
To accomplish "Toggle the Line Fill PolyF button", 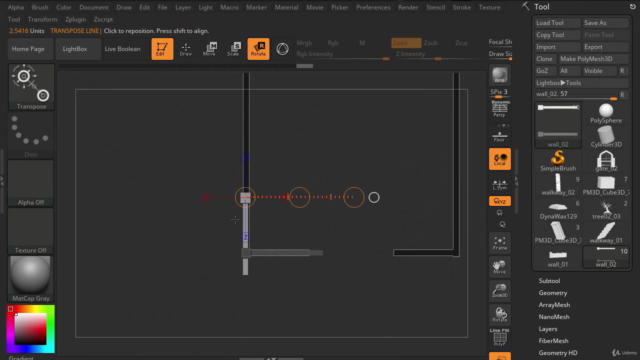I will (x=500, y=338).
